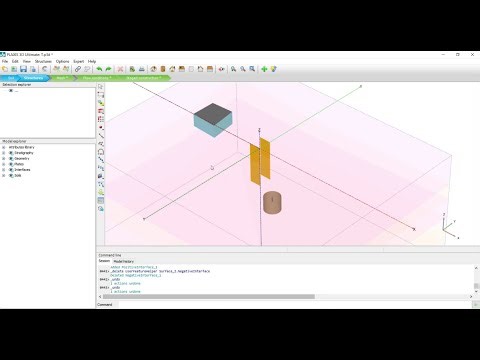Select the front orange plate in 3D view

(255, 164)
